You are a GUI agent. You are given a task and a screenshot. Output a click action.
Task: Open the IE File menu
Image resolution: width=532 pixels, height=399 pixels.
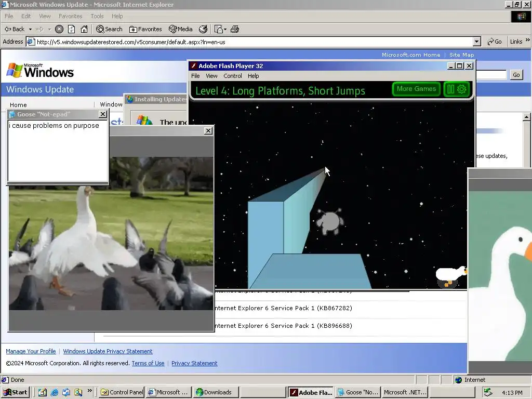pos(9,16)
